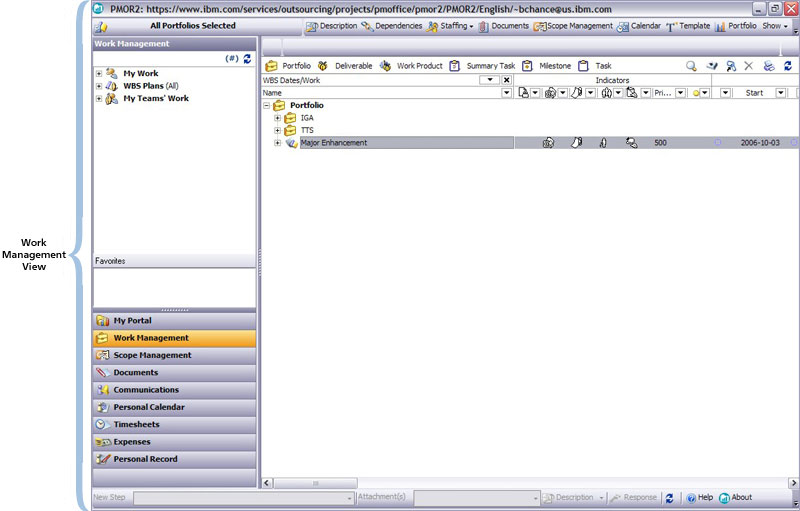The width and height of the screenshot is (800, 511).
Task: Open the Expenses section
Action: pos(174,442)
